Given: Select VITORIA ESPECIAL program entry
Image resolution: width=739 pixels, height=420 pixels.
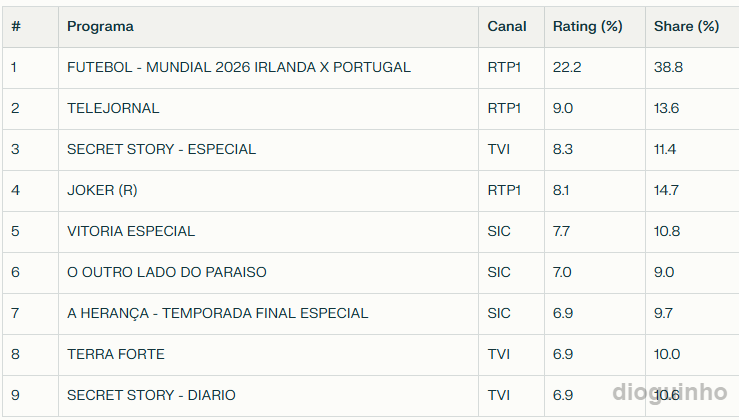Looking at the screenshot, I should [x=131, y=231].
